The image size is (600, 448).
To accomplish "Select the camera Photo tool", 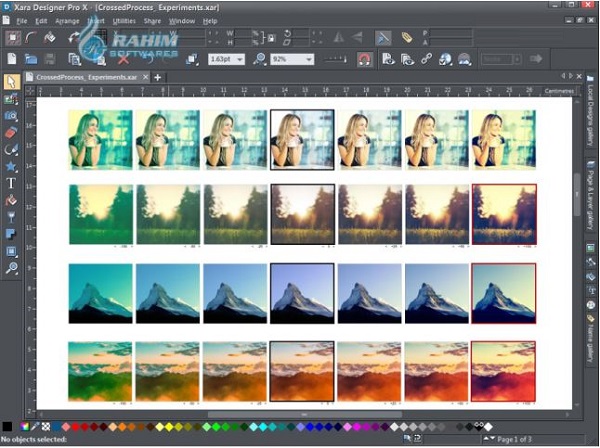I will click(x=11, y=116).
